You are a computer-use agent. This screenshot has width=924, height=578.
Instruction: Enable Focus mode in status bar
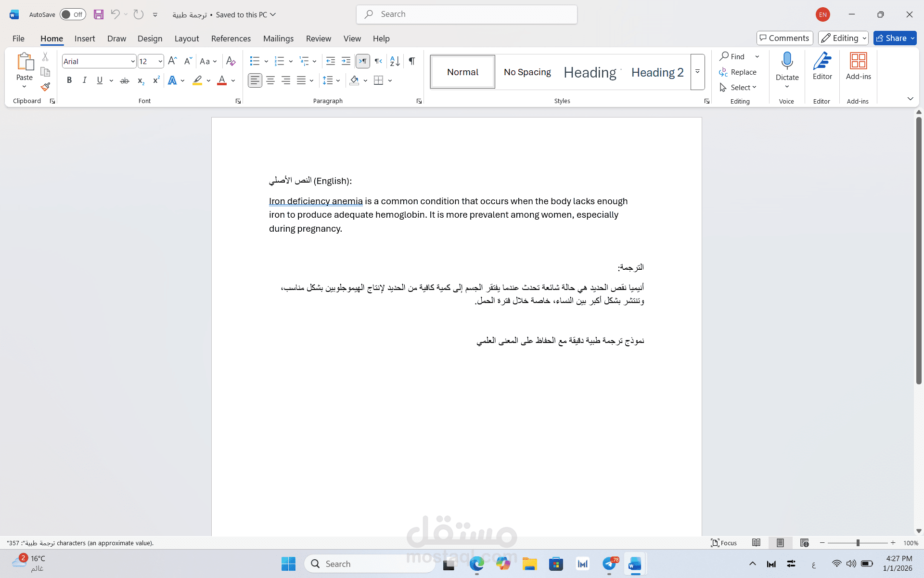pos(724,543)
